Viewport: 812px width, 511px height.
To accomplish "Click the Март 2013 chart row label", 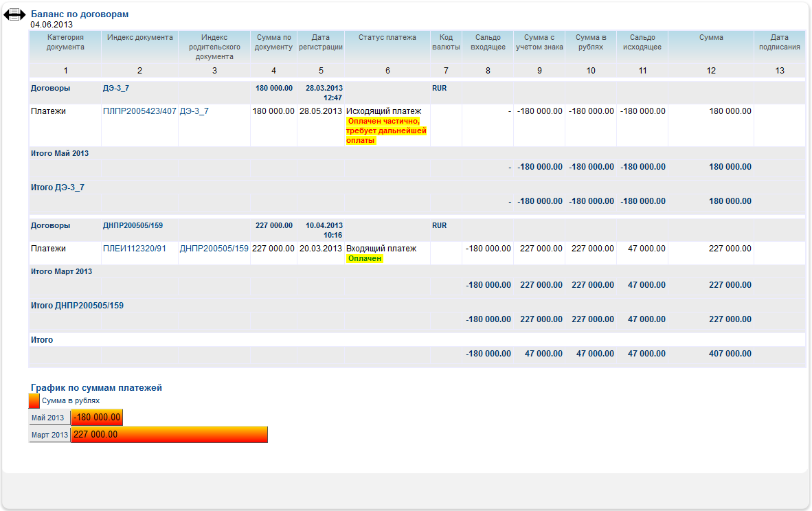I will click(49, 435).
